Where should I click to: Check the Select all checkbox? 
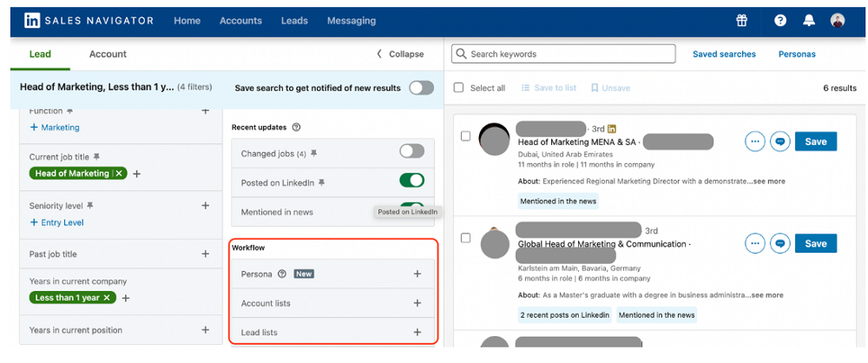click(459, 88)
